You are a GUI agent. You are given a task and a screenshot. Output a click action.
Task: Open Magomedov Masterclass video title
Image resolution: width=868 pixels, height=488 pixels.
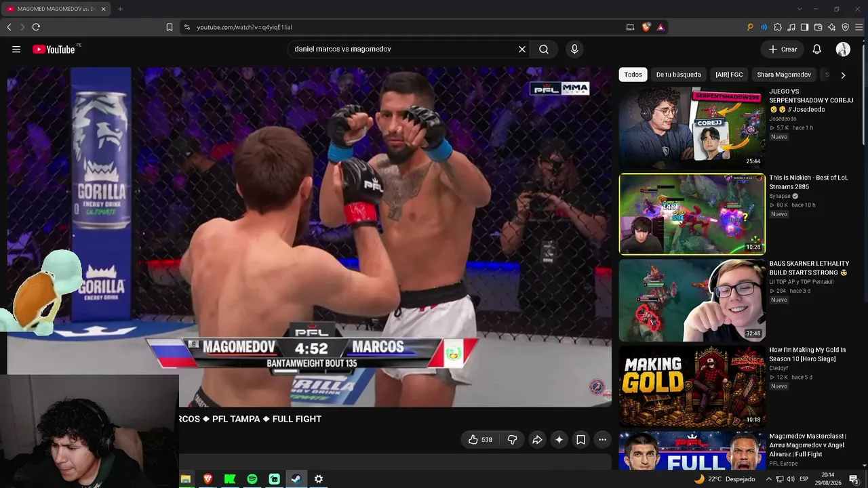[808, 445]
